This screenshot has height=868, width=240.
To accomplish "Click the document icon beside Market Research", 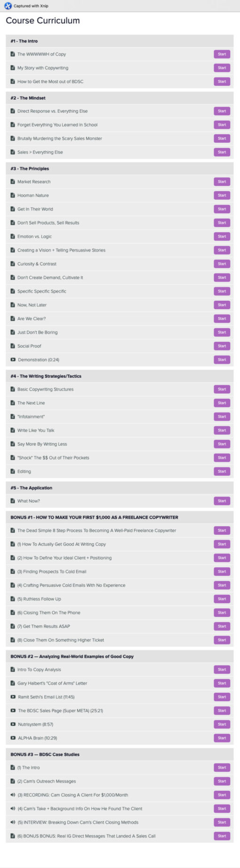I will [13, 182].
